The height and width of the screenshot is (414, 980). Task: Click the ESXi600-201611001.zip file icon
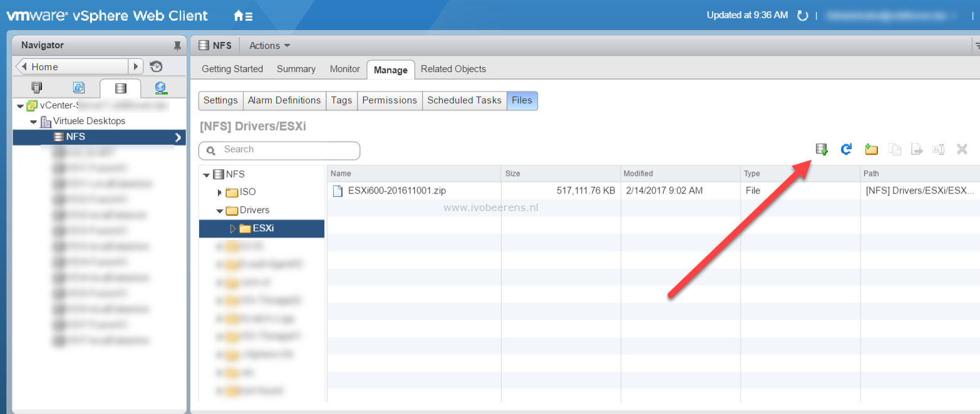(338, 191)
